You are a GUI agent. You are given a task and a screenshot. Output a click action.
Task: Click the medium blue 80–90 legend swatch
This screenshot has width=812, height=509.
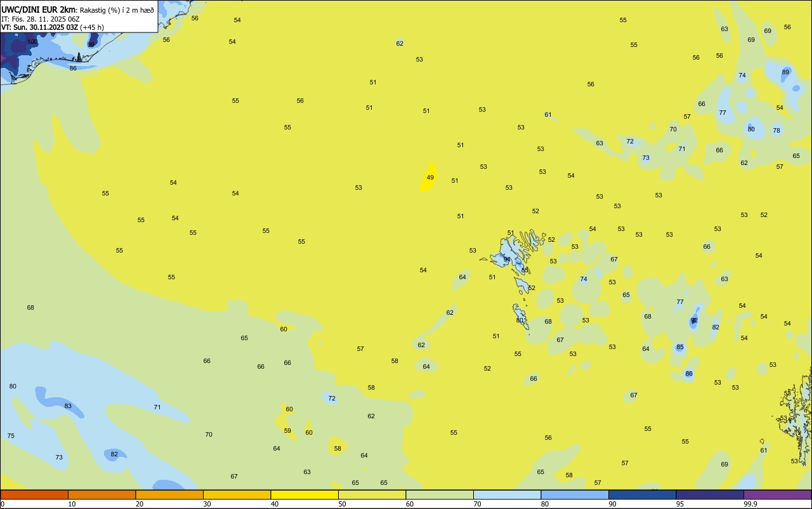coord(575,494)
